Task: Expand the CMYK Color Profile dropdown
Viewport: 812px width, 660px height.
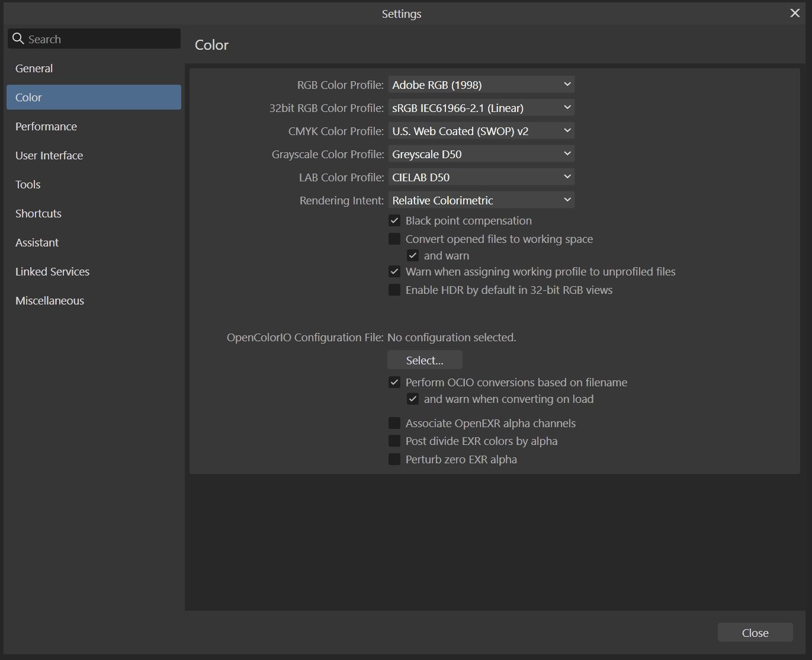Action: click(x=481, y=131)
